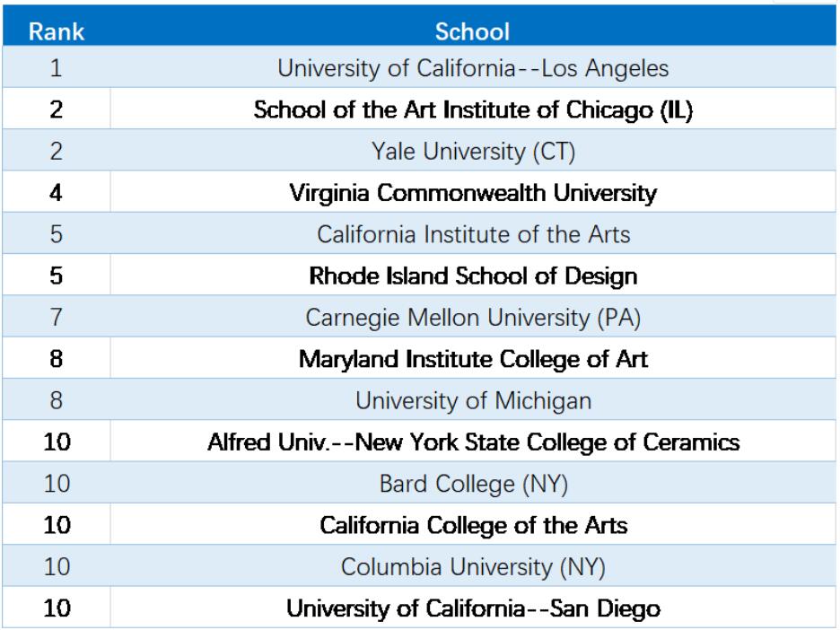This screenshot has height=630, width=840.
Task: Select Rhode Island School of Design cell
Action: pos(472,276)
